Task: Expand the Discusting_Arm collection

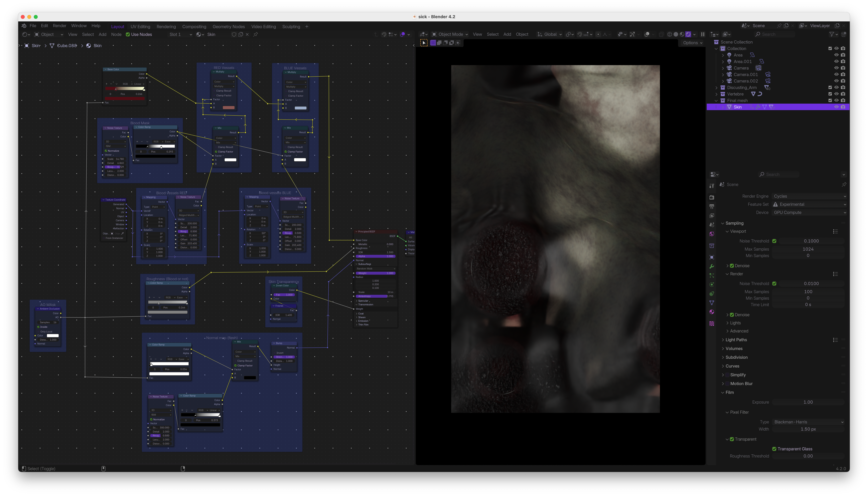Action: (716, 88)
